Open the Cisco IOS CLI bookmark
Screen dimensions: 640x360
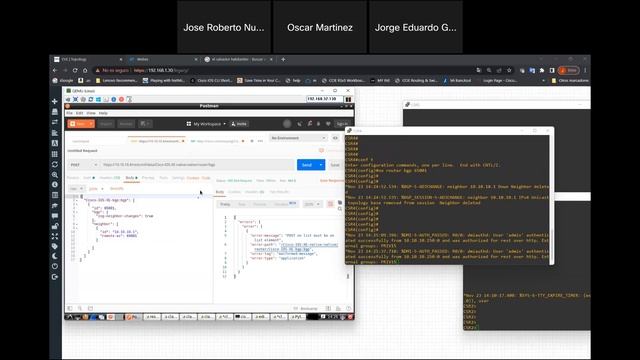(211, 81)
